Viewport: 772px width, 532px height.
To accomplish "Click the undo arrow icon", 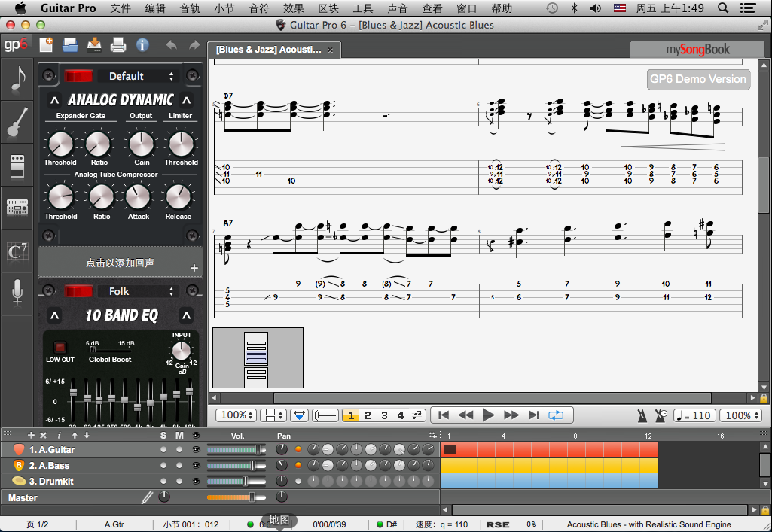I will click(172, 44).
